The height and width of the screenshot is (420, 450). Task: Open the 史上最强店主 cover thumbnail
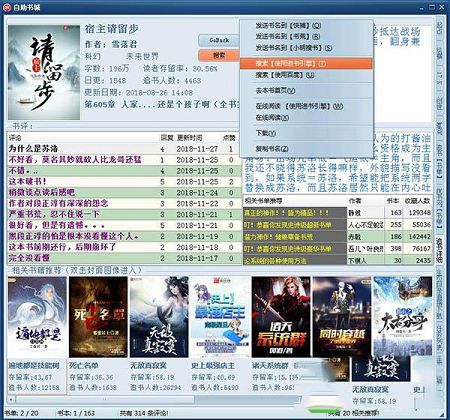click(x=220, y=317)
